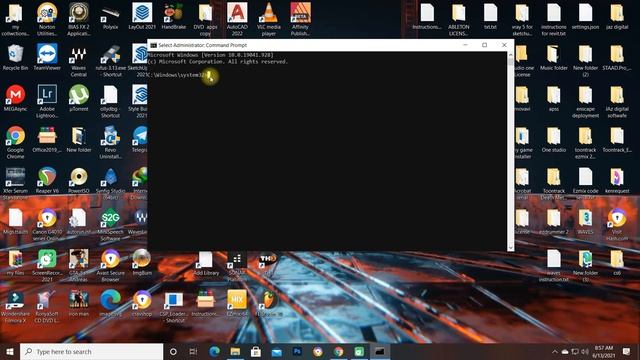
Task: Open Office2019 desktop folder icon
Action: click(47, 139)
